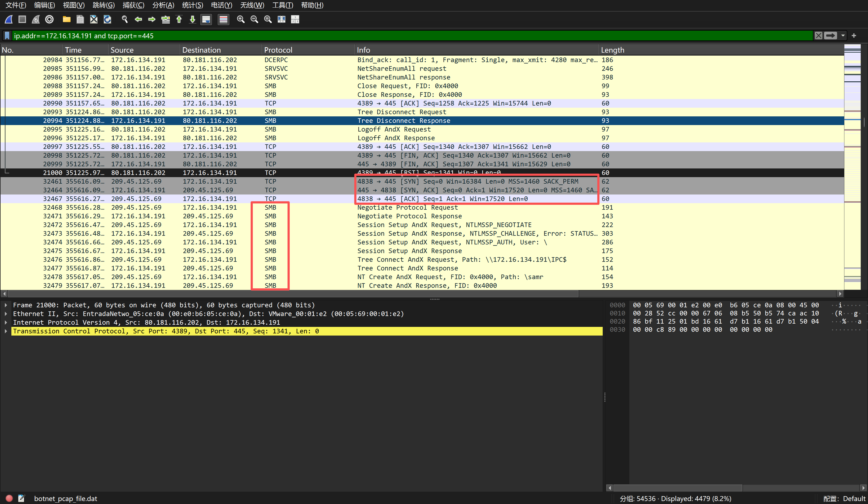
Task: Reload the capture file icon
Action: 107,20
